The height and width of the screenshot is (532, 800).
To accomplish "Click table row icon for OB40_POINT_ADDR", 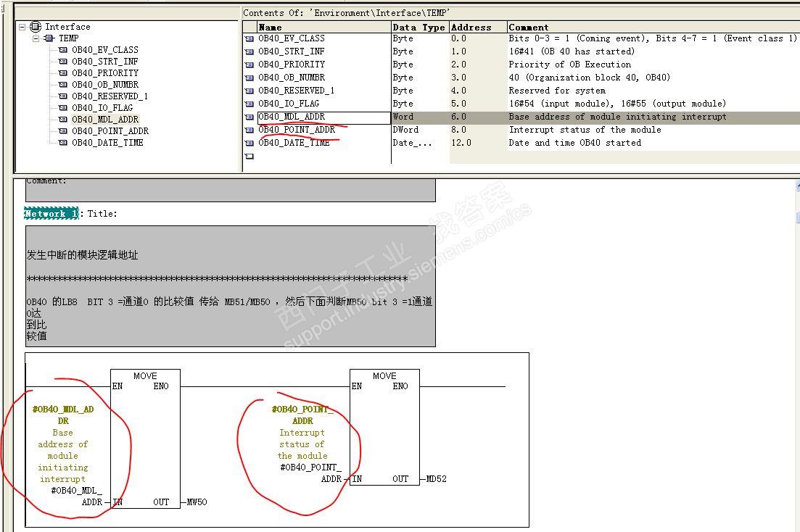I will [x=249, y=130].
